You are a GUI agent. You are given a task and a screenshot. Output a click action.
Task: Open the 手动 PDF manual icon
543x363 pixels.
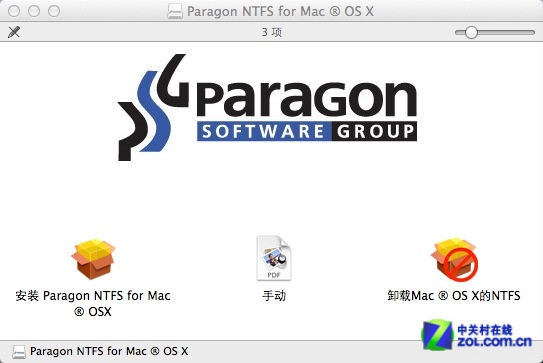274,258
